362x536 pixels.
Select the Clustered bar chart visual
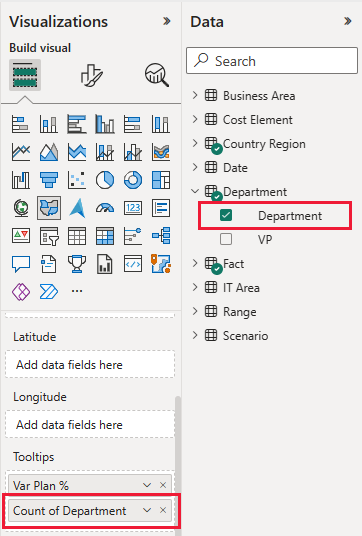77,124
